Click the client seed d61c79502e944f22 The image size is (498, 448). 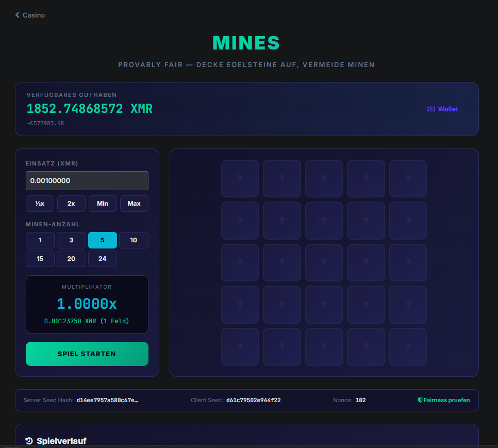(x=254, y=400)
